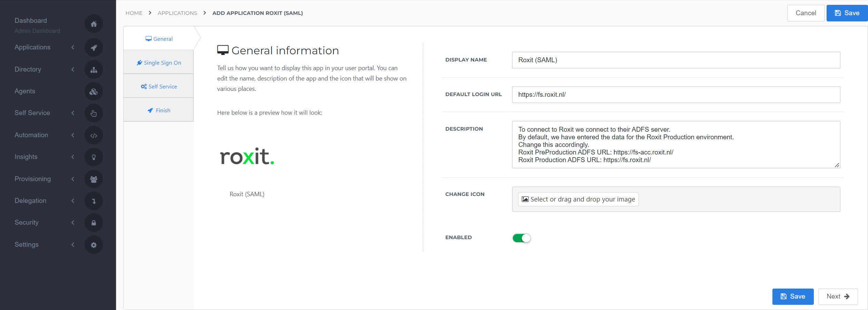The height and width of the screenshot is (310, 868).
Task: Open Agents in the sidebar menu
Action: click(x=25, y=91)
